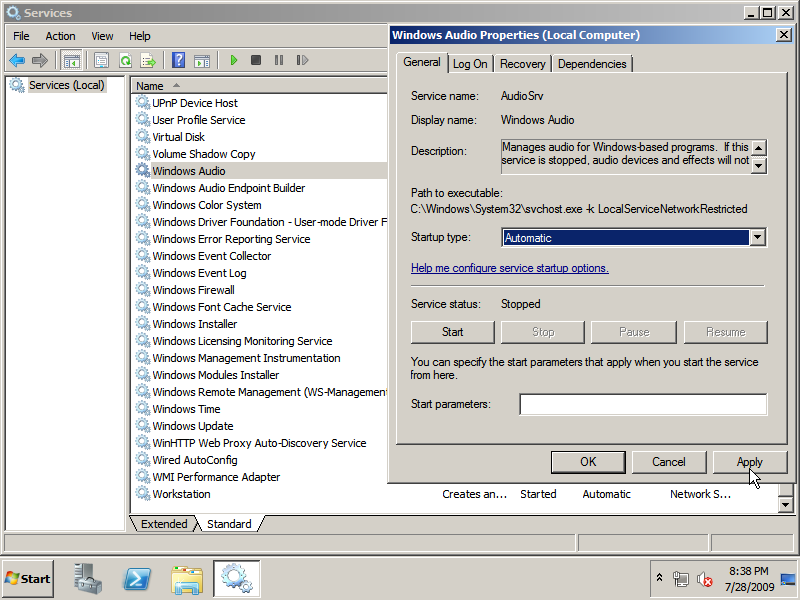800x600 pixels.
Task: Start Service with the green play icon
Action: tap(234, 61)
